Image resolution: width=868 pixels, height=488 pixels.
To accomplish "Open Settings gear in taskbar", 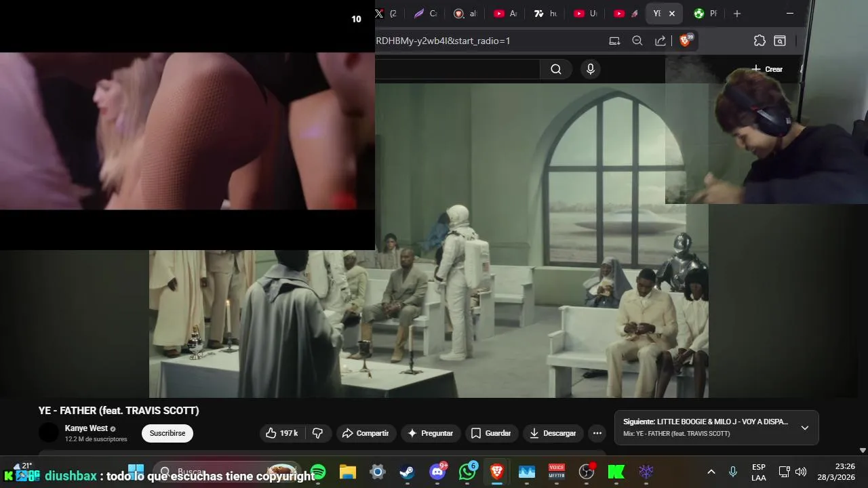I will pos(378,472).
